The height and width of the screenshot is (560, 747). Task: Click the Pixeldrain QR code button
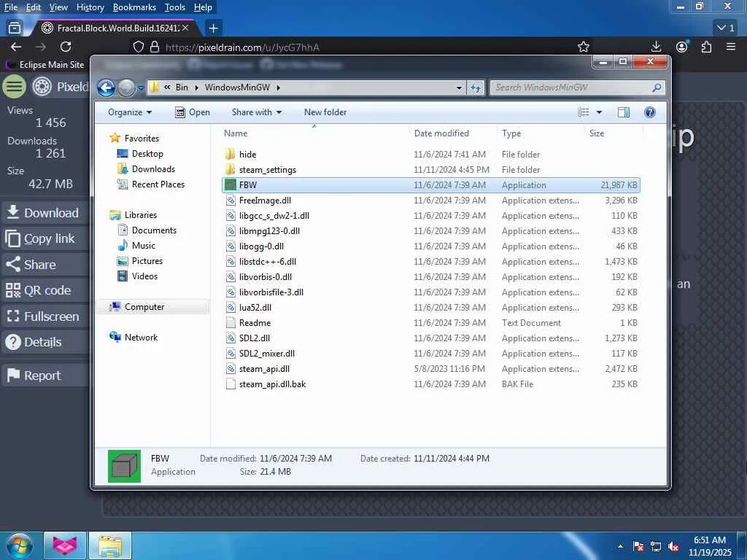tap(44, 290)
